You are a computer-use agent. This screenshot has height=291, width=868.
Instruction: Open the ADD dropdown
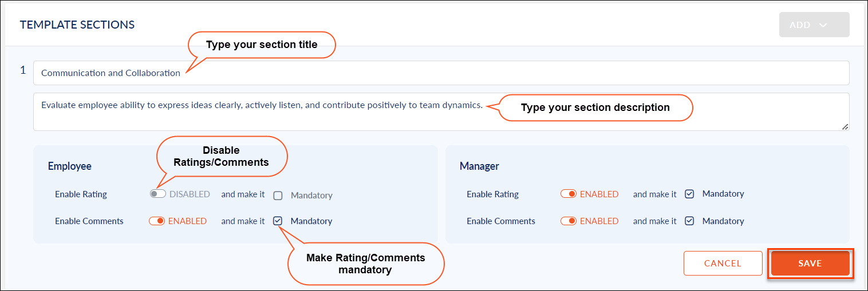point(814,25)
